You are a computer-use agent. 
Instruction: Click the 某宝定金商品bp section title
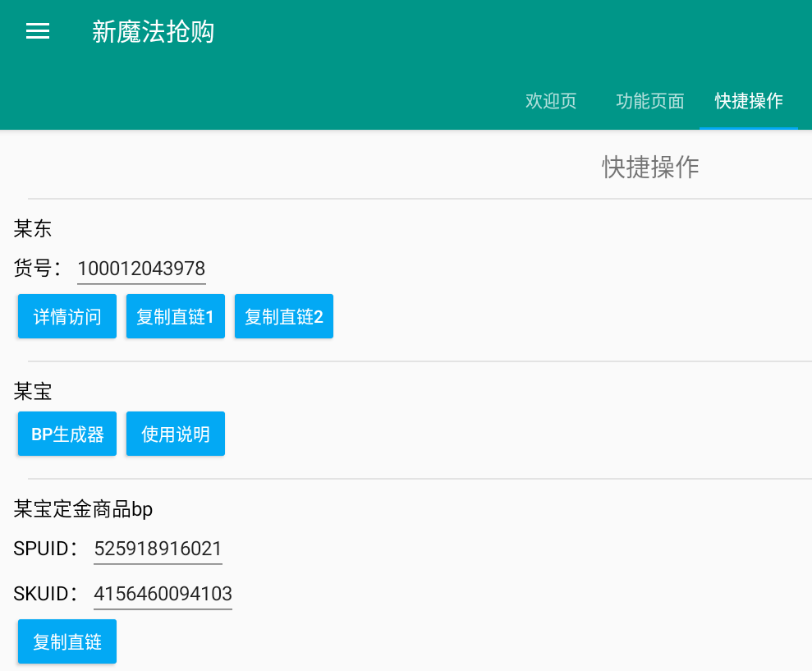pos(83,510)
